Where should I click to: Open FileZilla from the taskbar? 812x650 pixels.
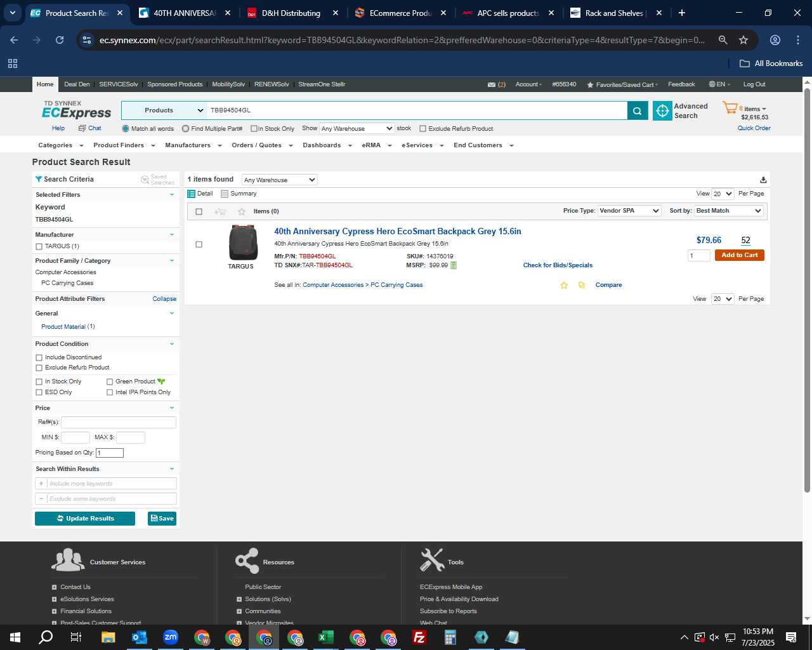click(x=419, y=637)
